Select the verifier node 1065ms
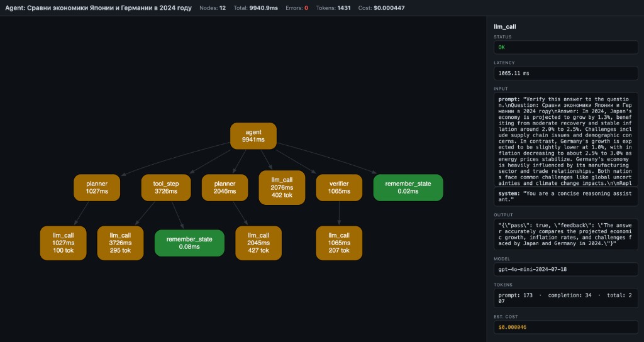The width and height of the screenshot is (644, 342). pos(339,187)
